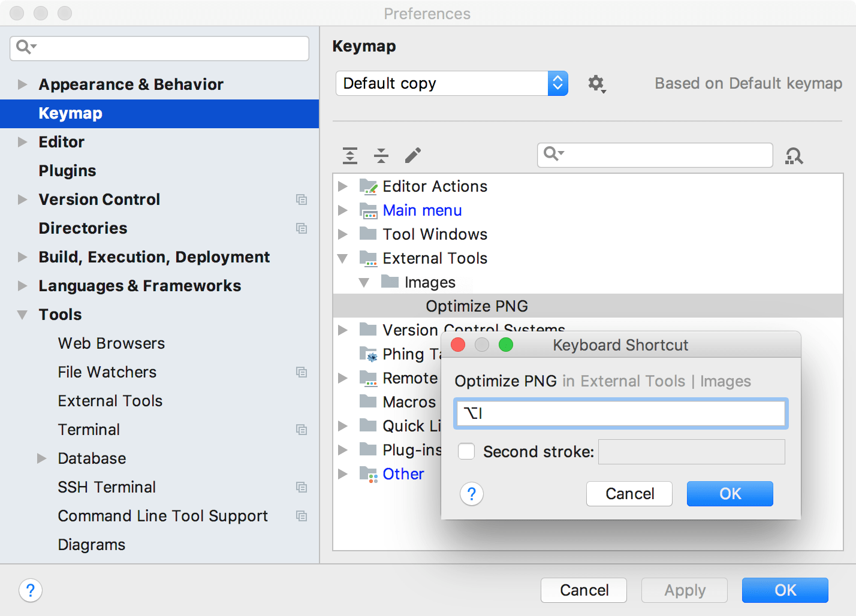This screenshot has height=616, width=856.
Task: Open Find Actions by Shortcut magnifier icon
Action: [x=794, y=155]
